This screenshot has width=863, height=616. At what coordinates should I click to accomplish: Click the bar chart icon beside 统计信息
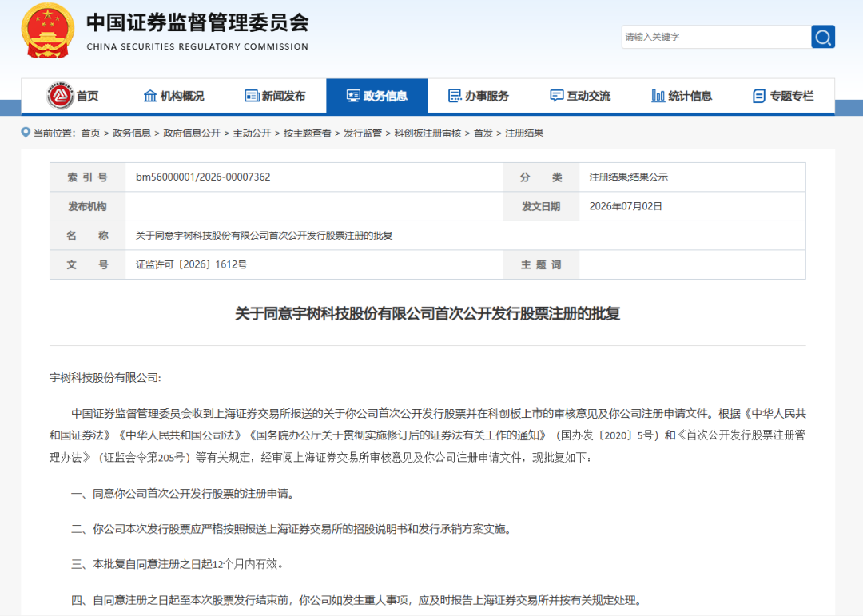coord(658,96)
